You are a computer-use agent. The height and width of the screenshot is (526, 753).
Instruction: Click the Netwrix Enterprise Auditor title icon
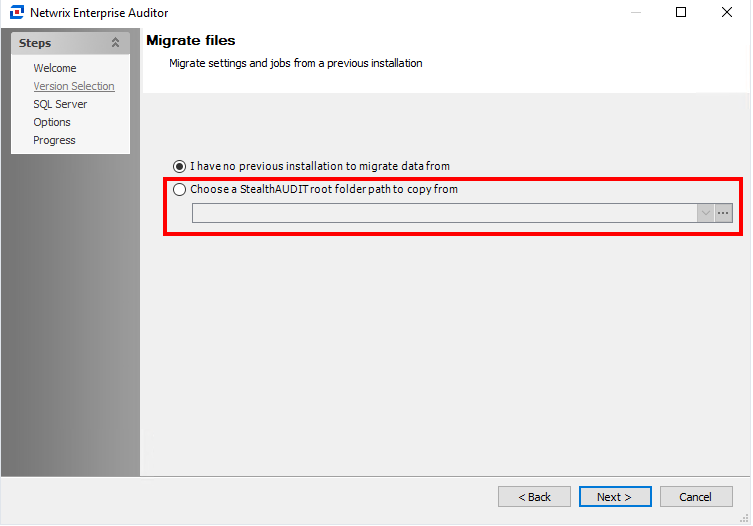tap(17, 12)
